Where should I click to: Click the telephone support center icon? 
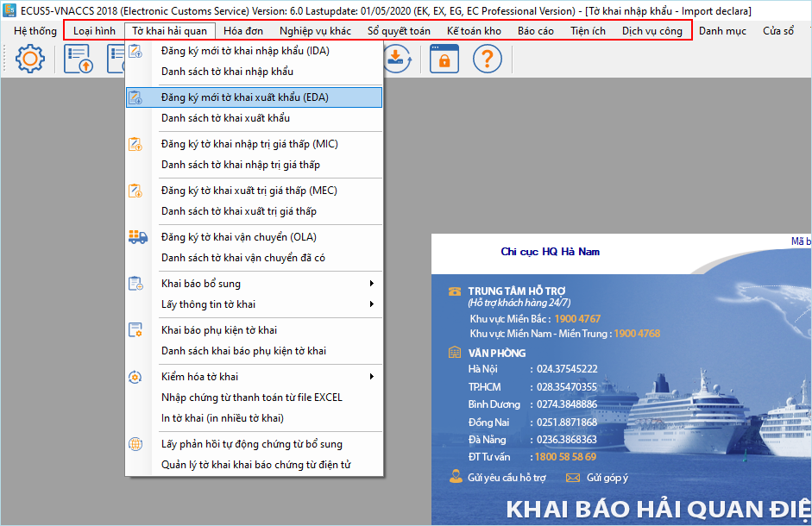[454, 291]
